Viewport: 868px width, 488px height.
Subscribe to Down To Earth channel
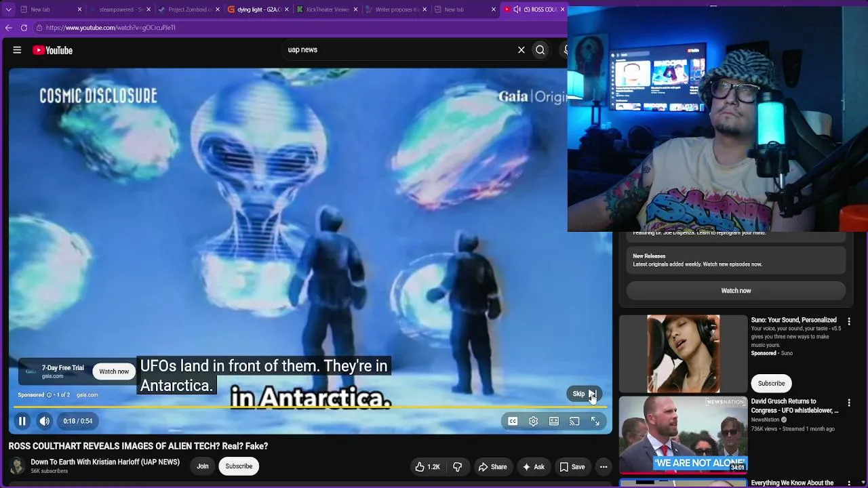[x=239, y=466]
